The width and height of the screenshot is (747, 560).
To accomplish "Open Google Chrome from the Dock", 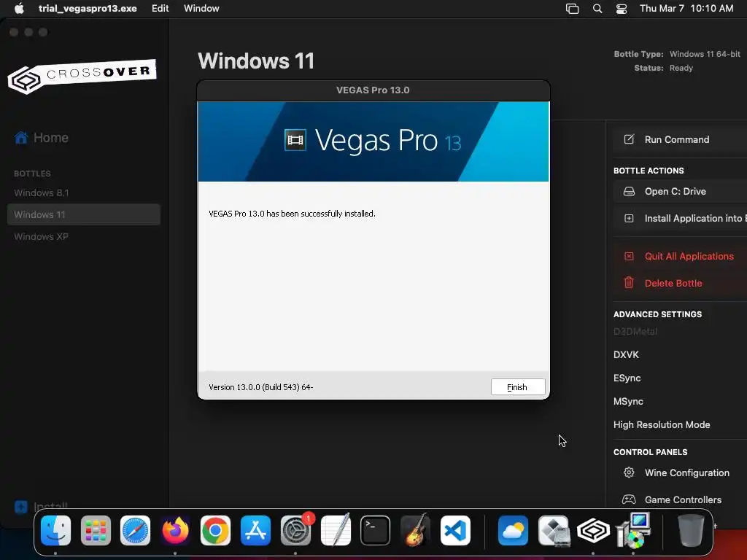I will [x=215, y=531].
